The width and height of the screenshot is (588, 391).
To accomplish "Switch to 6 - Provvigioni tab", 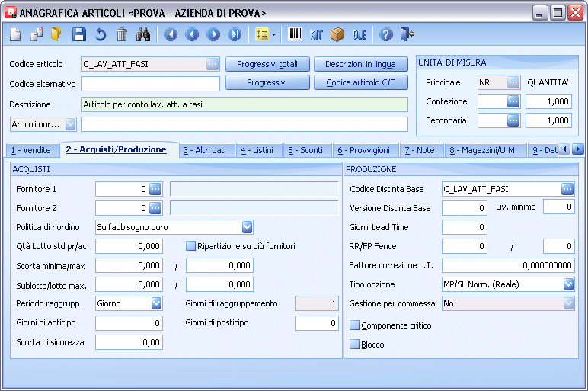I will [x=364, y=150].
